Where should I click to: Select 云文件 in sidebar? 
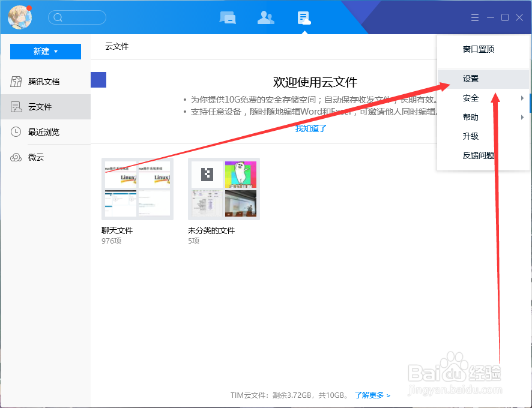pyautogui.click(x=46, y=107)
